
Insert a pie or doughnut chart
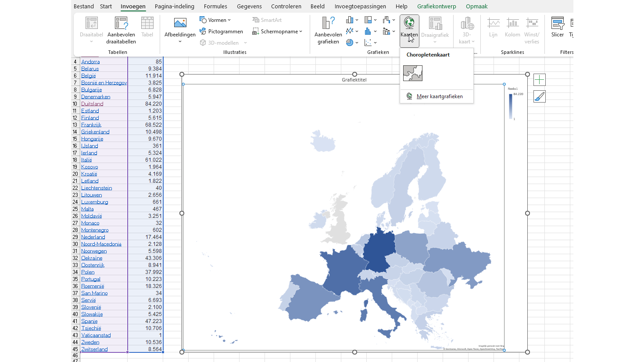[x=352, y=43]
